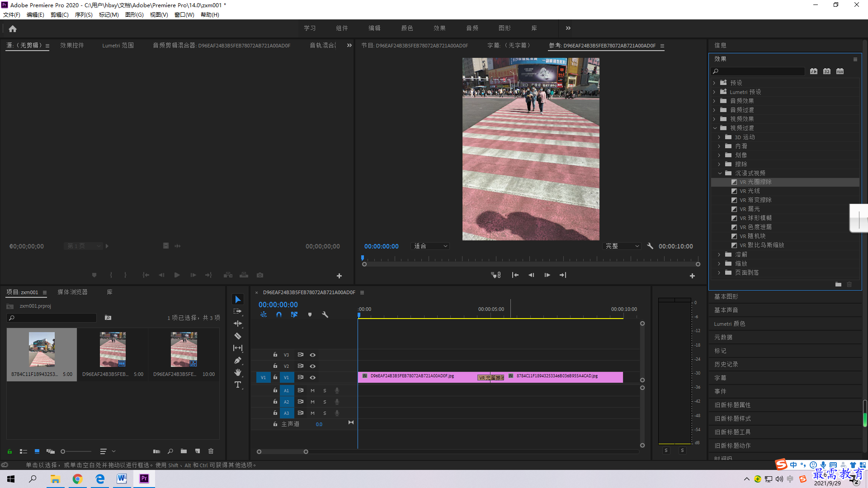Select the Hand tool

(238, 372)
